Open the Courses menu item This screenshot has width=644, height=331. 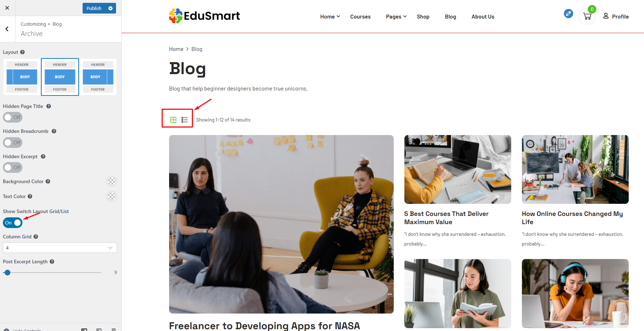pyautogui.click(x=360, y=17)
